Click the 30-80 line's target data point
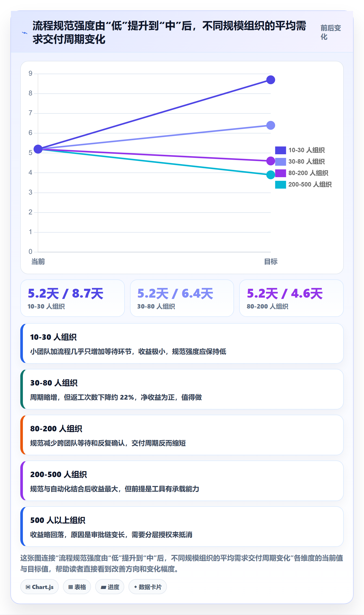364x615 pixels. pos(271,125)
